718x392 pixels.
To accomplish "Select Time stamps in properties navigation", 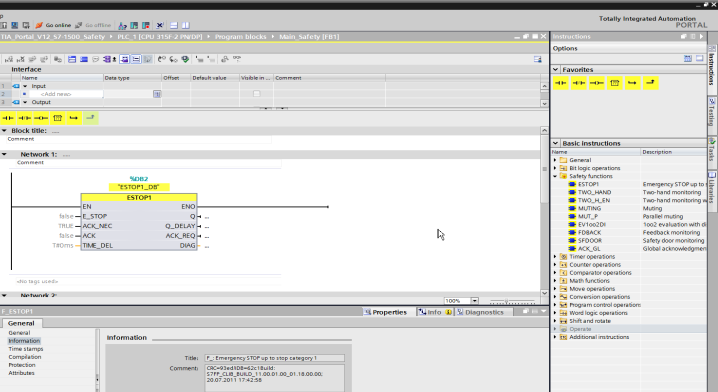I will pyautogui.click(x=26, y=349).
